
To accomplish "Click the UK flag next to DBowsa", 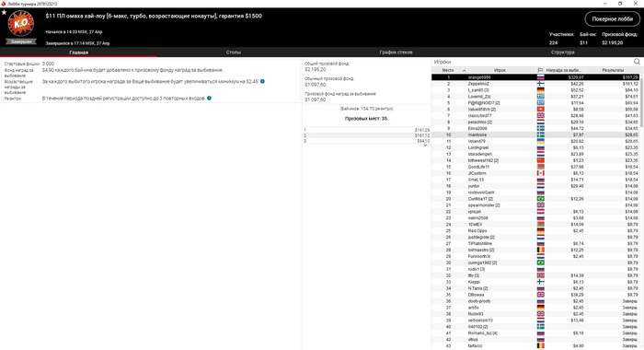I will (541, 295).
